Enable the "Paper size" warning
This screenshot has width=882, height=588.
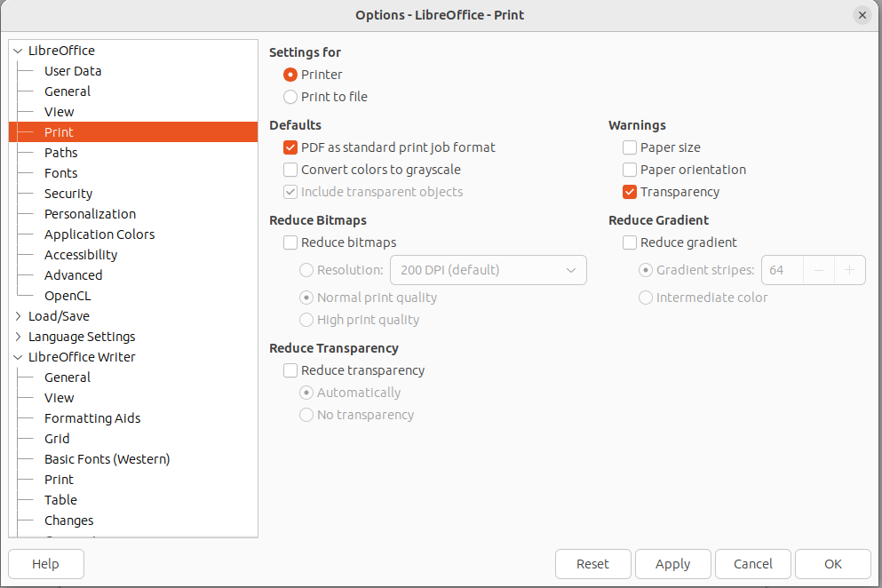(630, 147)
